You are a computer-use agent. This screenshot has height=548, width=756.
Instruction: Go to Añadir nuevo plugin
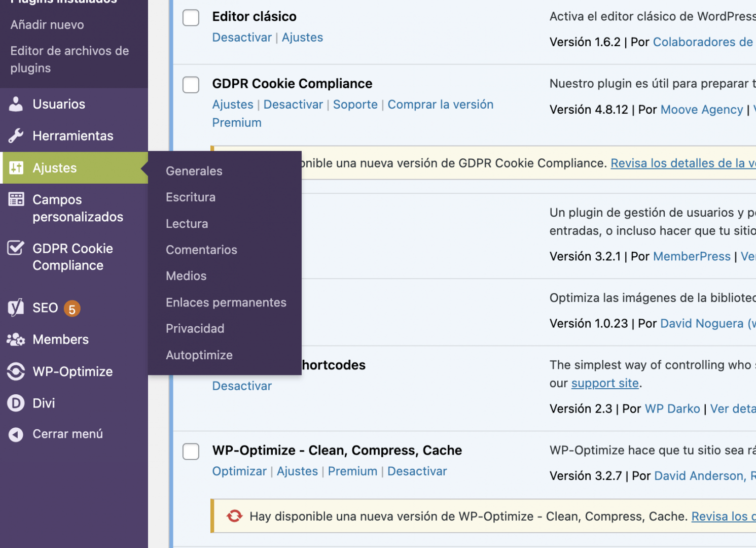47,25
